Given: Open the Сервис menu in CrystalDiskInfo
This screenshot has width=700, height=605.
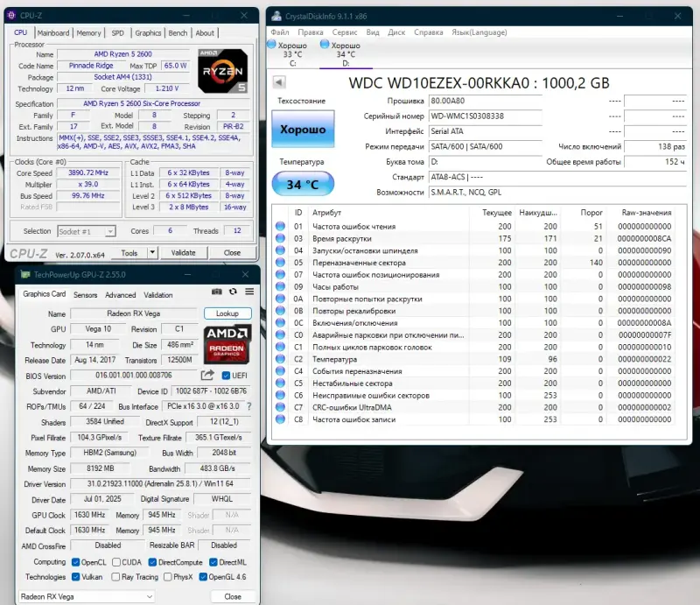Looking at the screenshot, I should pos(346,32).
